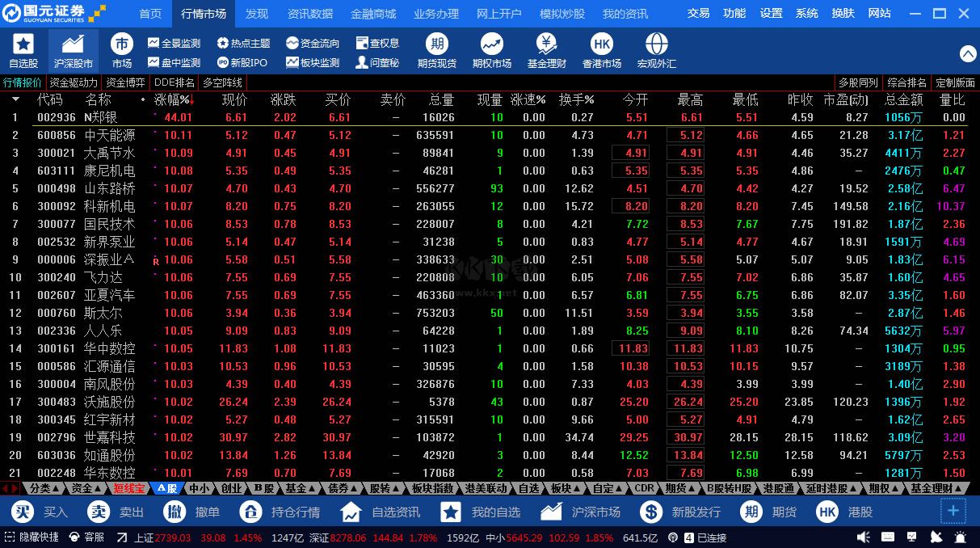Viewport: 980px width, 548px height.
Task: Expand the 债券▲ bottom tab
Action: (x=343, y=488)
